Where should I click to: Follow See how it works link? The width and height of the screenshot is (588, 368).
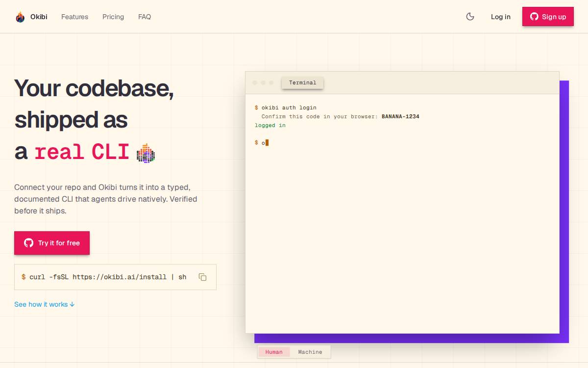click(x=45, y=304)
